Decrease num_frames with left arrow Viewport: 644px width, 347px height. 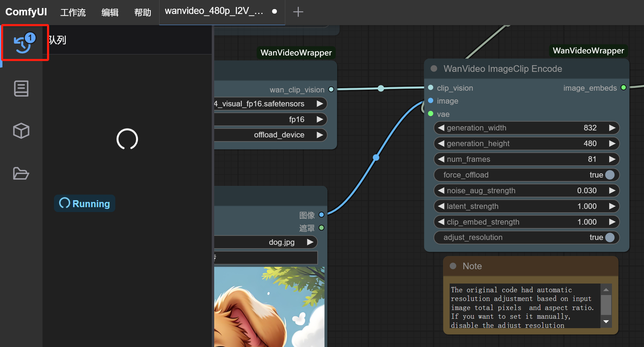click(x=441, y=159)
